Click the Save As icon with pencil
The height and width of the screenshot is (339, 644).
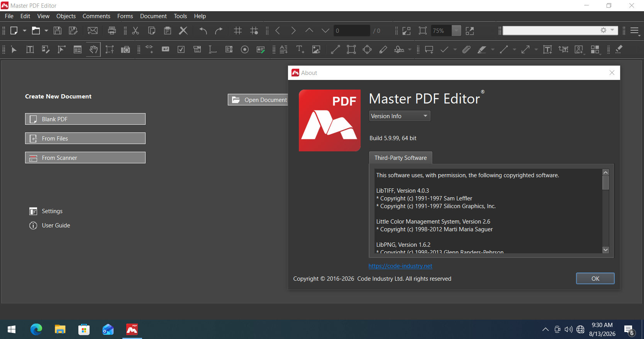[73, 31]
